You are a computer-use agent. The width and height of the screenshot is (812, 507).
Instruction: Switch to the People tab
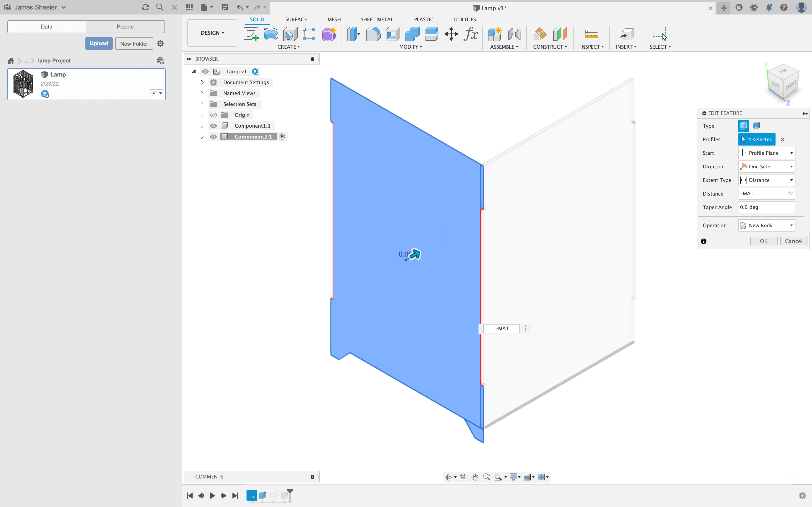pos(125,26)
